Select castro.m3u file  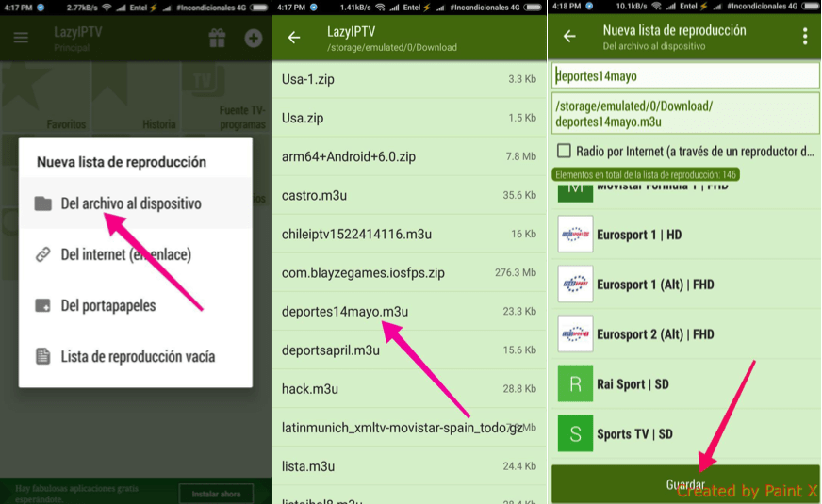[409, 195]
